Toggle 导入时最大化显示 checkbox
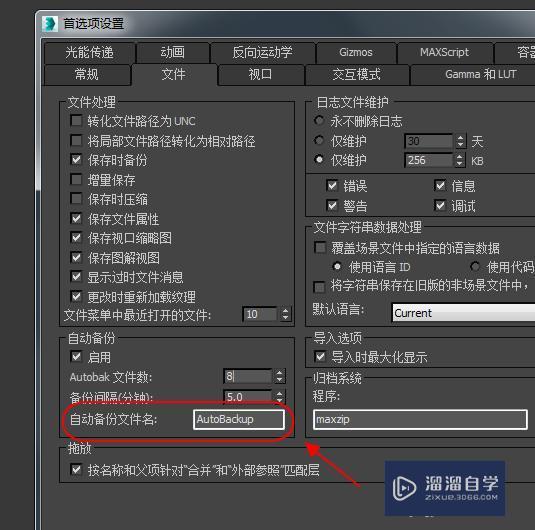Viewport: 535px width, 530px height. 320,357
